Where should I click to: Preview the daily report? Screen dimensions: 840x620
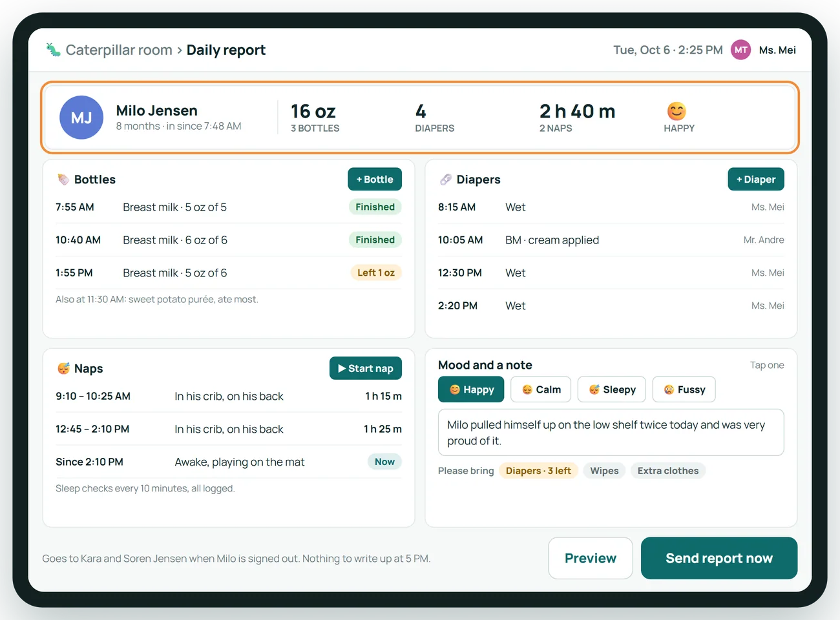591,558
